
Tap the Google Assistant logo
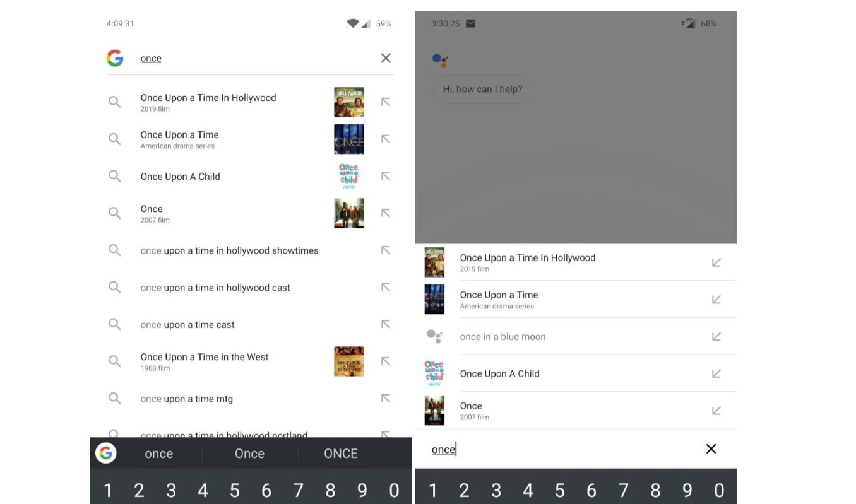coord(440,60)
